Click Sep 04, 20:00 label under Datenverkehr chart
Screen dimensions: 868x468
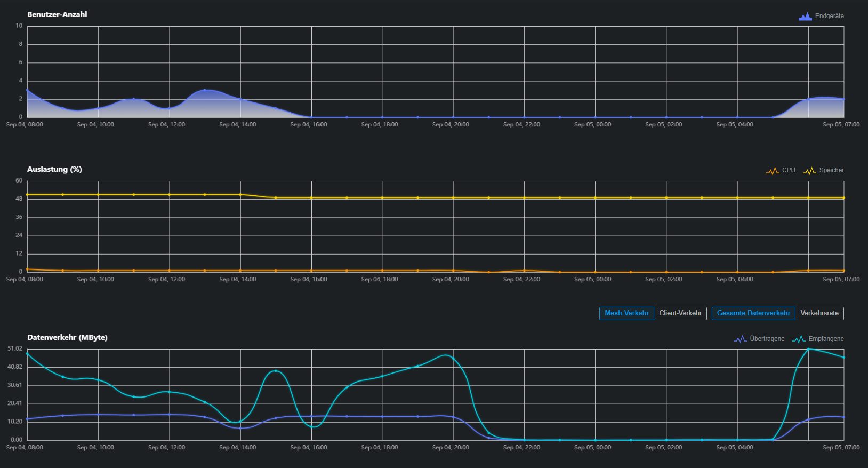[451, 447]
